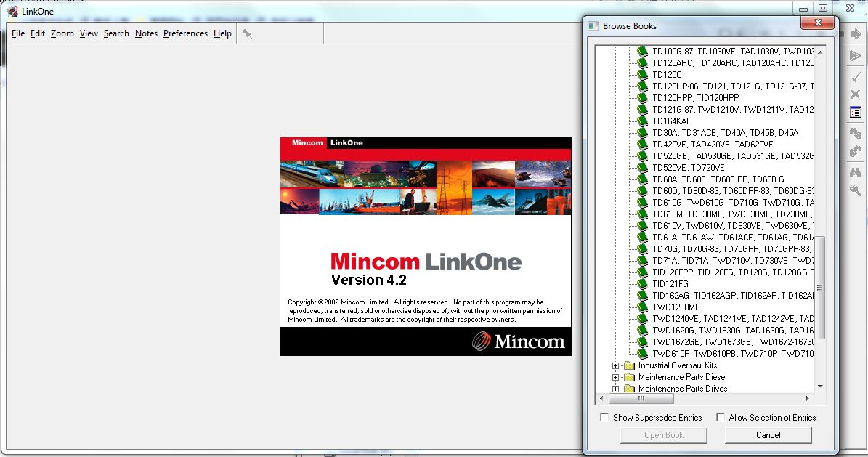Click the book icon for TD60D, TD60D-83
This screenshot has width=868, height=457.
(x=642, y=191)
